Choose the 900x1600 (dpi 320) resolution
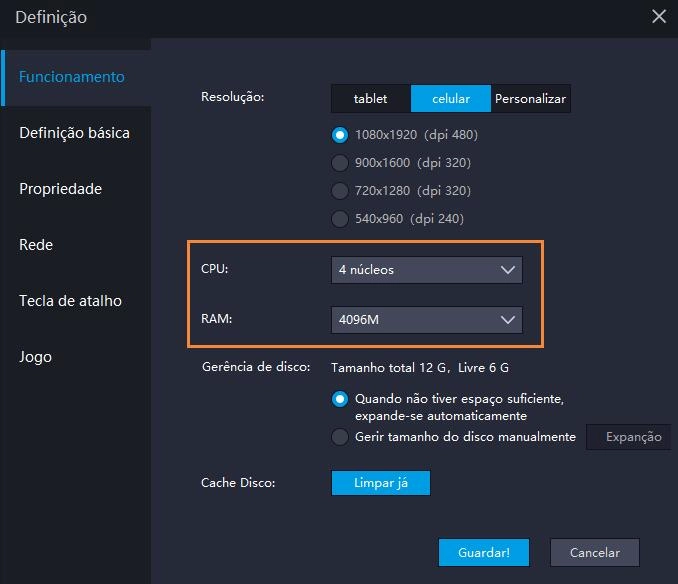 point(340,162)
